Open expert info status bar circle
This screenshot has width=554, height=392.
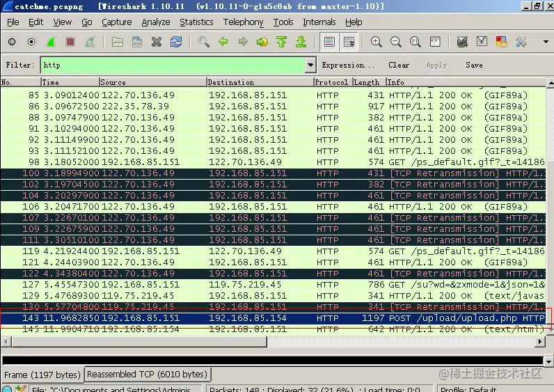tap(7, 389)
